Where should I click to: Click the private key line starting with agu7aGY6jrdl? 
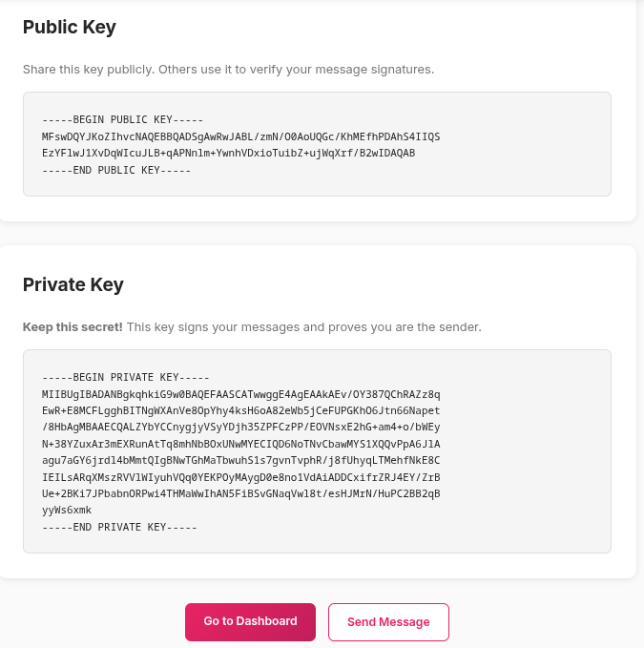pos(240,460)
